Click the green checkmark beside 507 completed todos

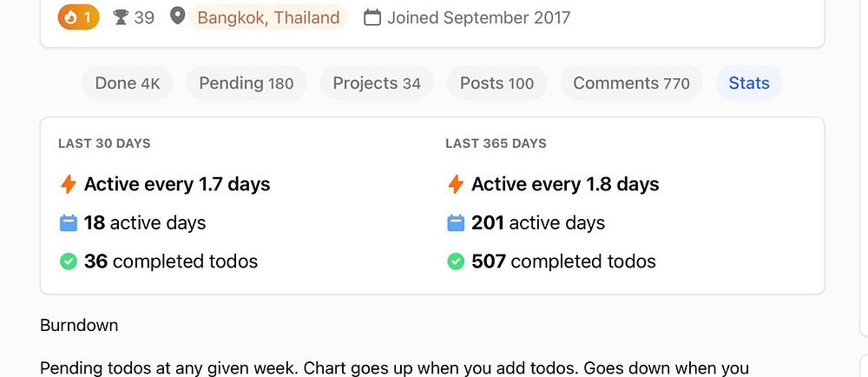click(455, 261)
